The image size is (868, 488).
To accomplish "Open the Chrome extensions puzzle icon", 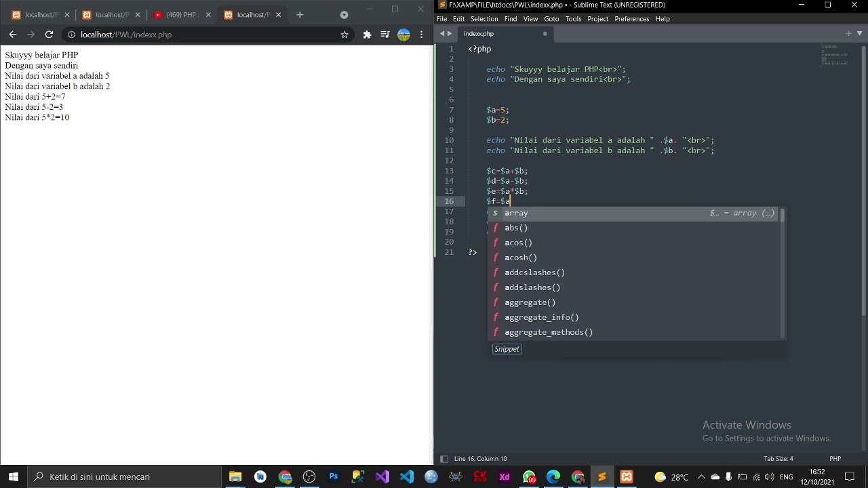I will pos(367,35).
